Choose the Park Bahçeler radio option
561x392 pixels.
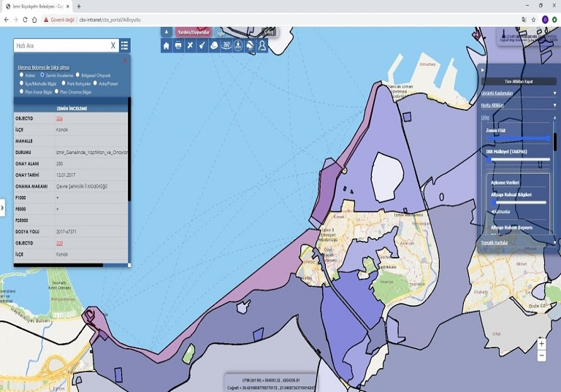[65, 83]
